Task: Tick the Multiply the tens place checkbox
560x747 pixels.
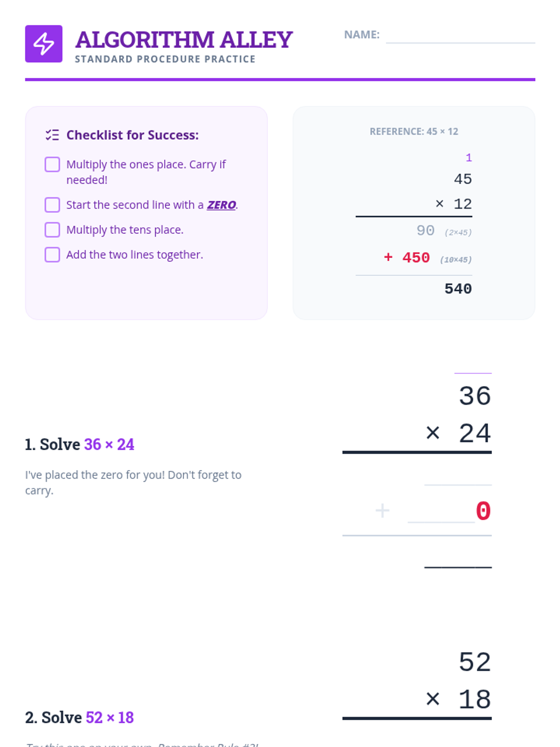Action: pos(52,230)
